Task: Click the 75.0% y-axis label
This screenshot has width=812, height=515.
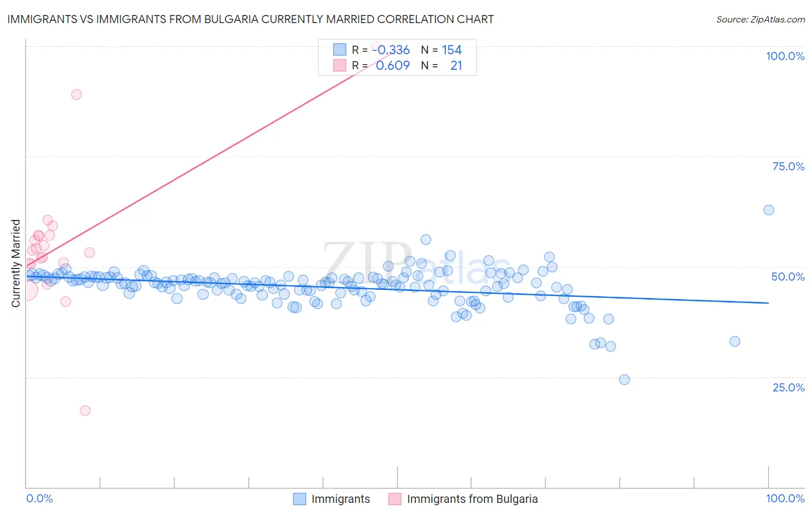Action: tap(788, 166)
